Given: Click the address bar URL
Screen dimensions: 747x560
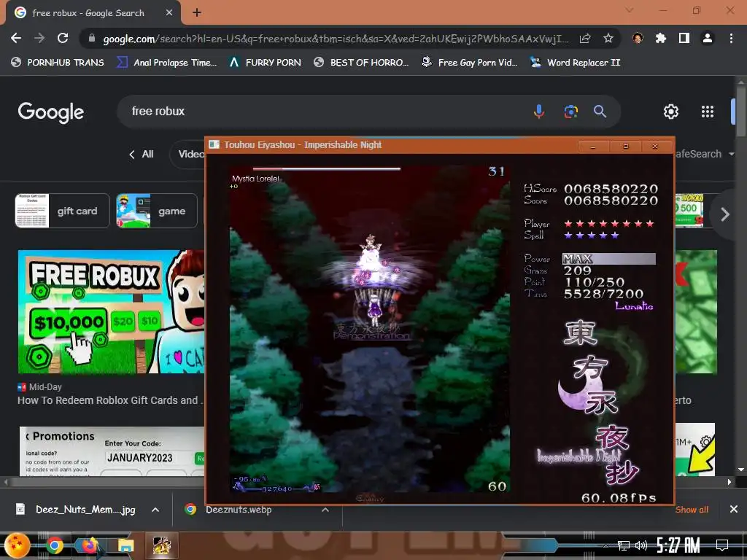Looking at the screenshot, I should pos(336,39).
